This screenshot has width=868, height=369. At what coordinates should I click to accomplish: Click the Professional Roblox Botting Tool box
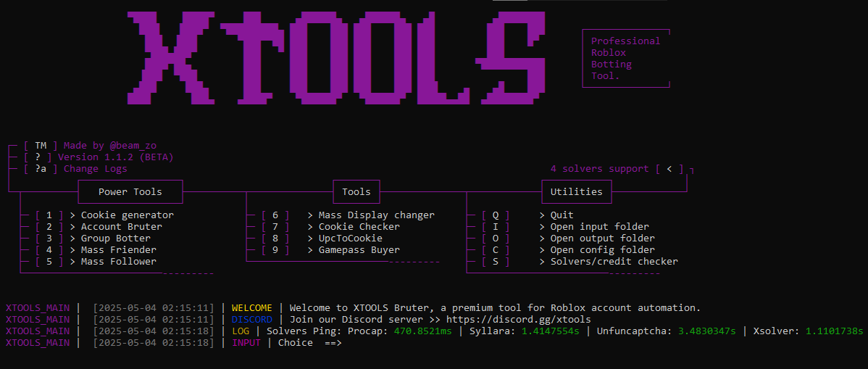pos(626,58)
